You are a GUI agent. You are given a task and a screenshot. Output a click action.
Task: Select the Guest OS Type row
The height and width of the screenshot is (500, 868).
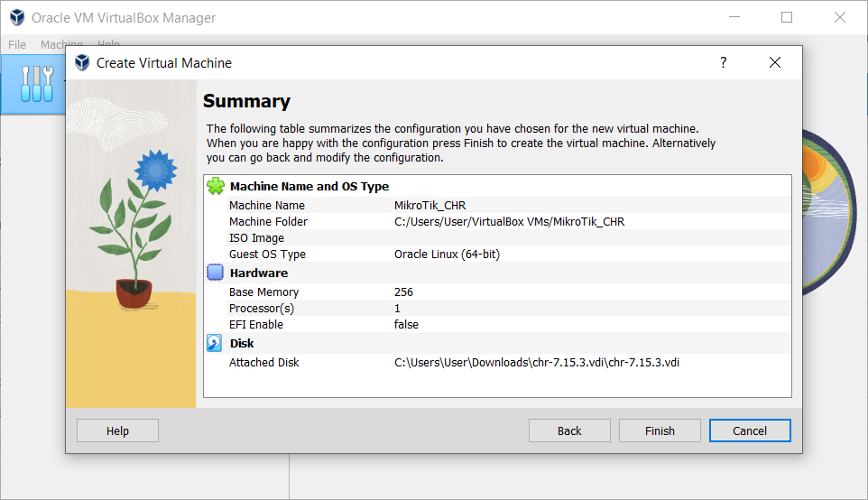(496, 255)
